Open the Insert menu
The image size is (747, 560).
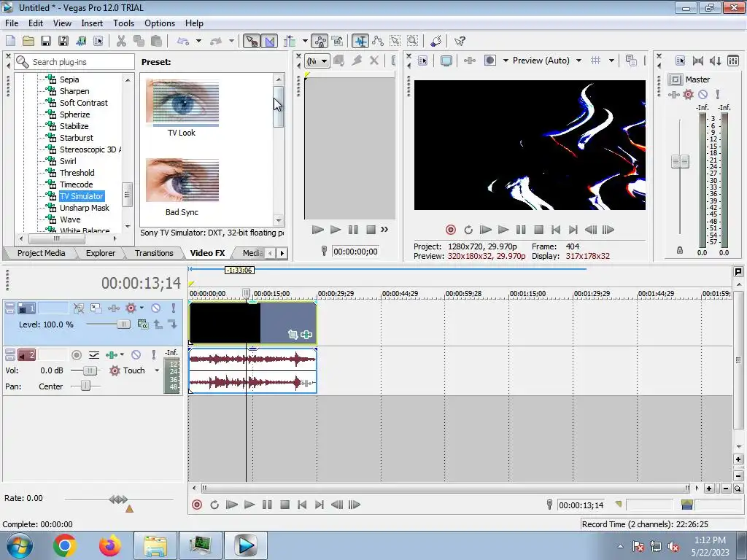[x=92, y=23]
